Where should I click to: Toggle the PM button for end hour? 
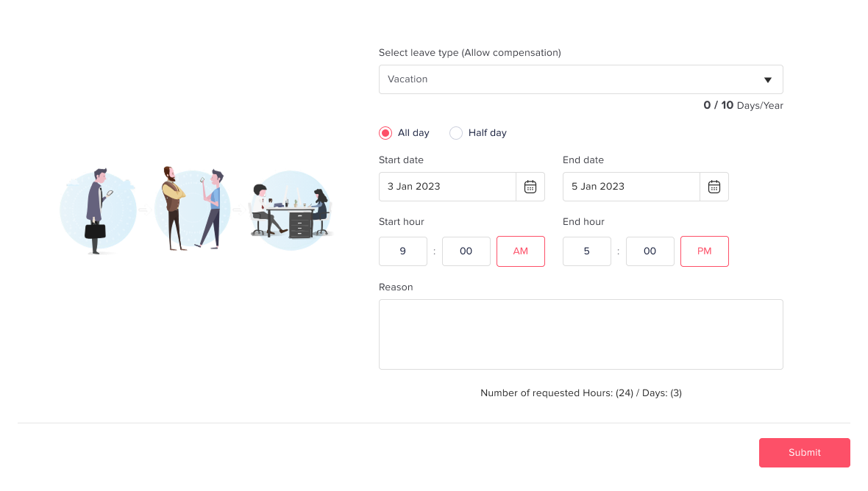705,251
